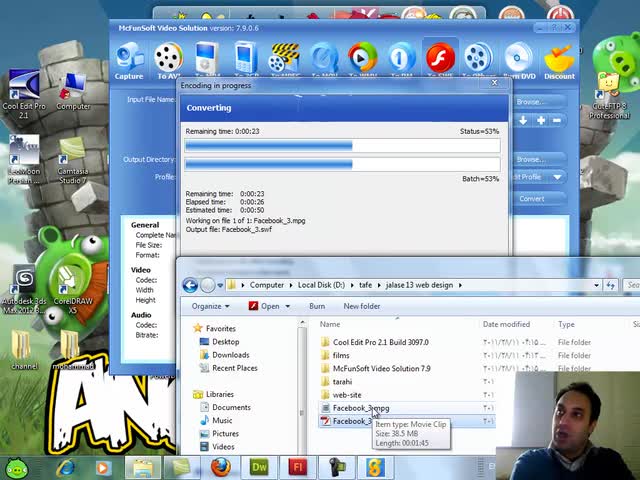This screenshot has width=640, height=480.
Task: Open the Organize menu
Action: [210, 306]
